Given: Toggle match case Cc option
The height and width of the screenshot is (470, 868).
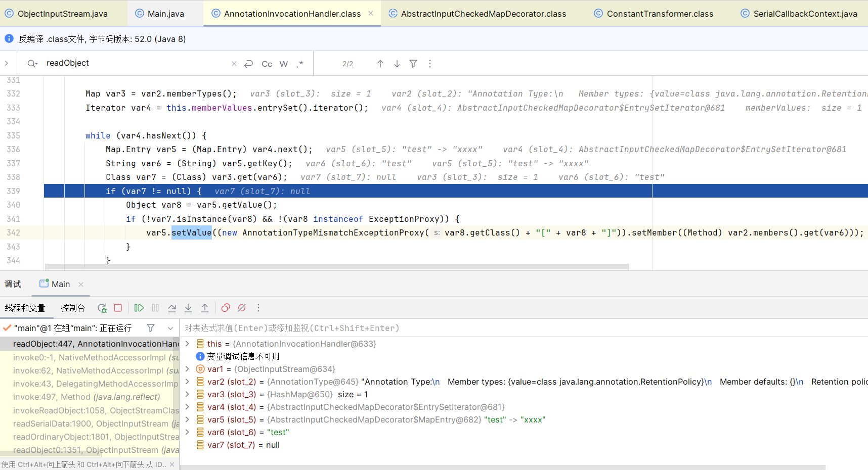Looking at the screenshot, I should tap(267, 64).
